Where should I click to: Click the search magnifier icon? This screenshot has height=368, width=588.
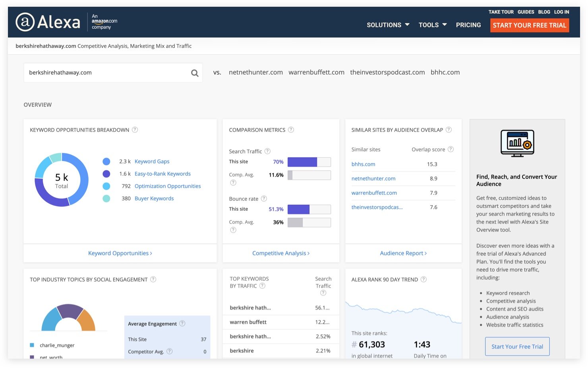click(195, 73)
